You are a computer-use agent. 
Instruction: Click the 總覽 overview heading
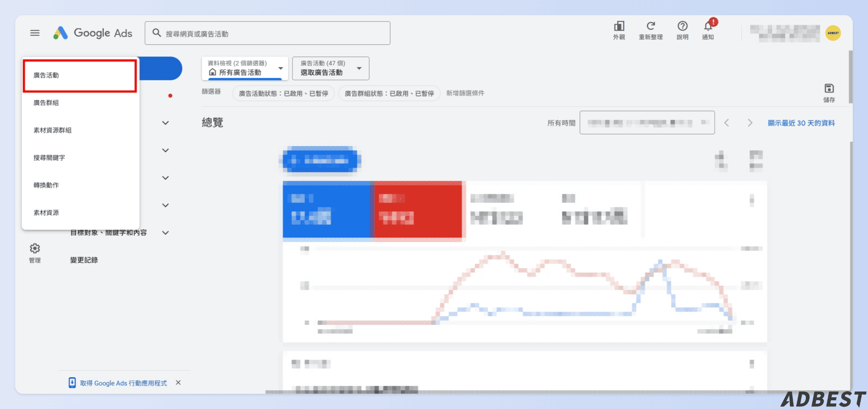pos(213,123)
